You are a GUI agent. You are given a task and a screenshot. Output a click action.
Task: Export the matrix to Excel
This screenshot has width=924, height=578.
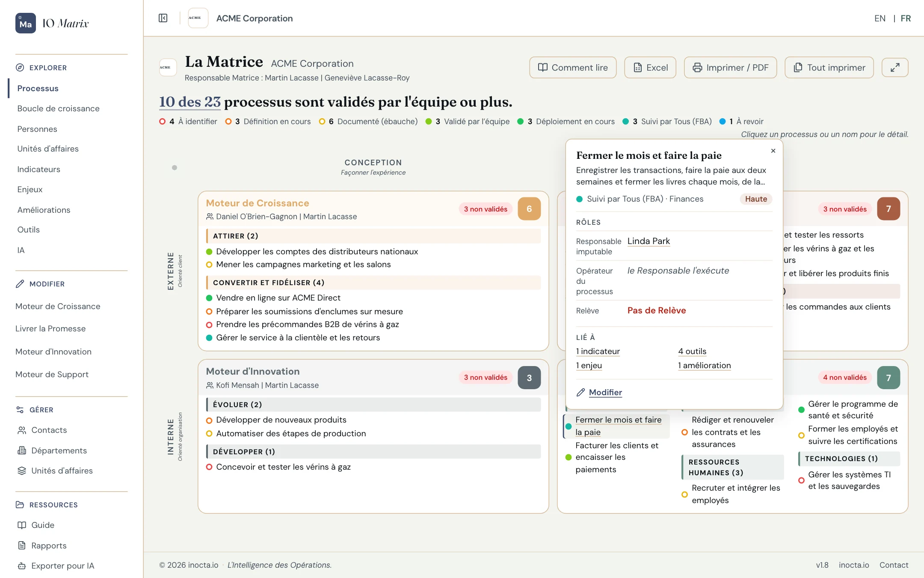pyautogui.click(x=650, y=68)
